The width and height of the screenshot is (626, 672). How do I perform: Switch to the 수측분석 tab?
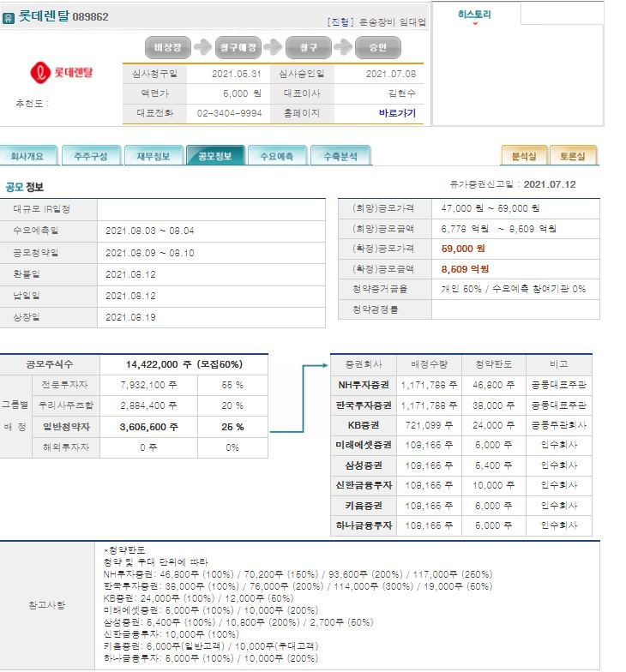[340, 156]
